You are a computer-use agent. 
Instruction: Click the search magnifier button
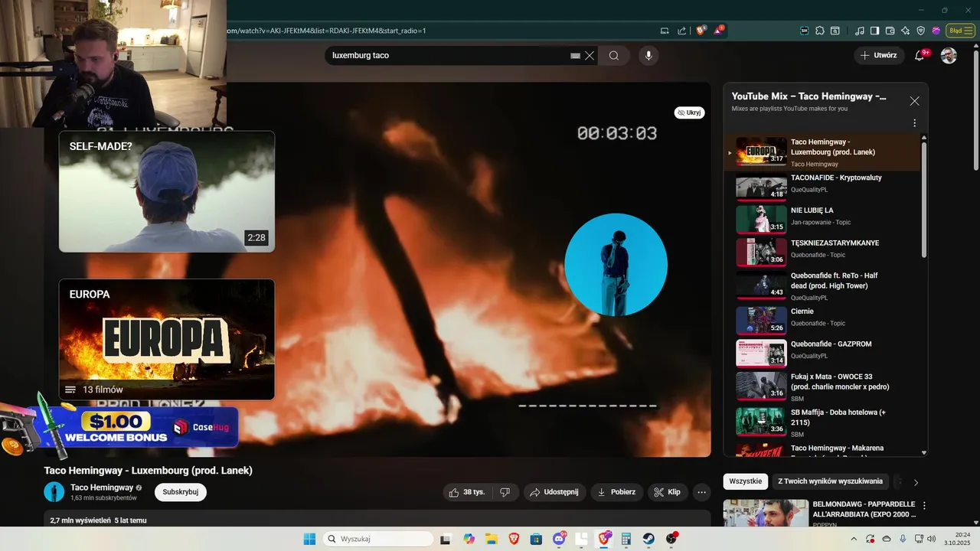point(614,56)
